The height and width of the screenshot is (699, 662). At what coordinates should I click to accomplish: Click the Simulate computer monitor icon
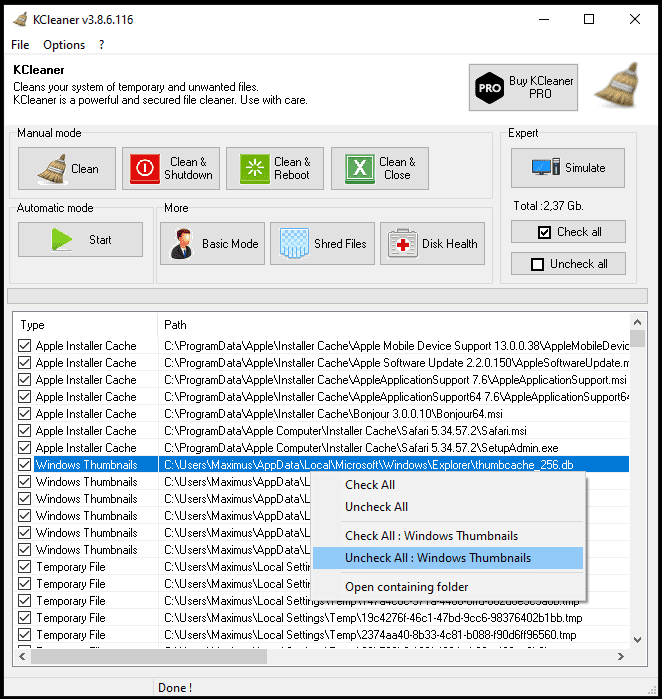tap(546, 167)
